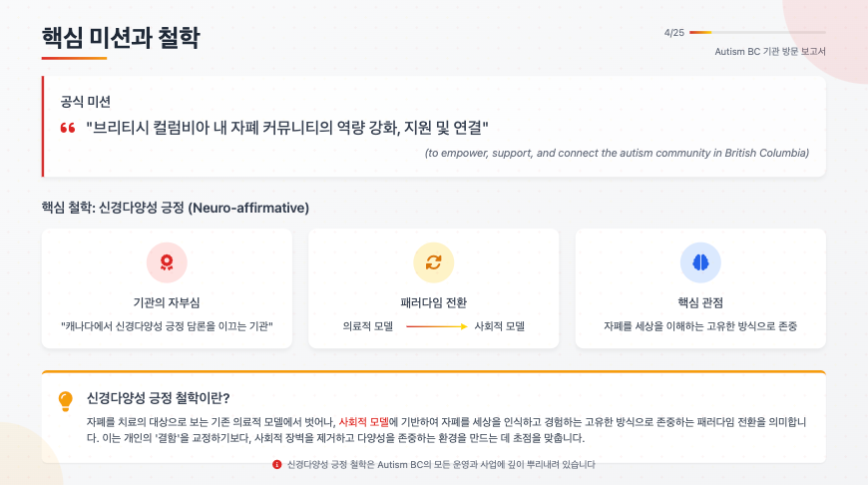Click the 패러다임 전환 card title
868x485 pixels.
433,302
